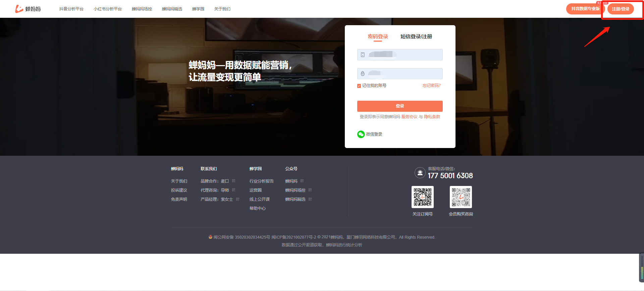Click the 会员购买咨询 caption
Screen dimensions: 644x291
point(461,214)
